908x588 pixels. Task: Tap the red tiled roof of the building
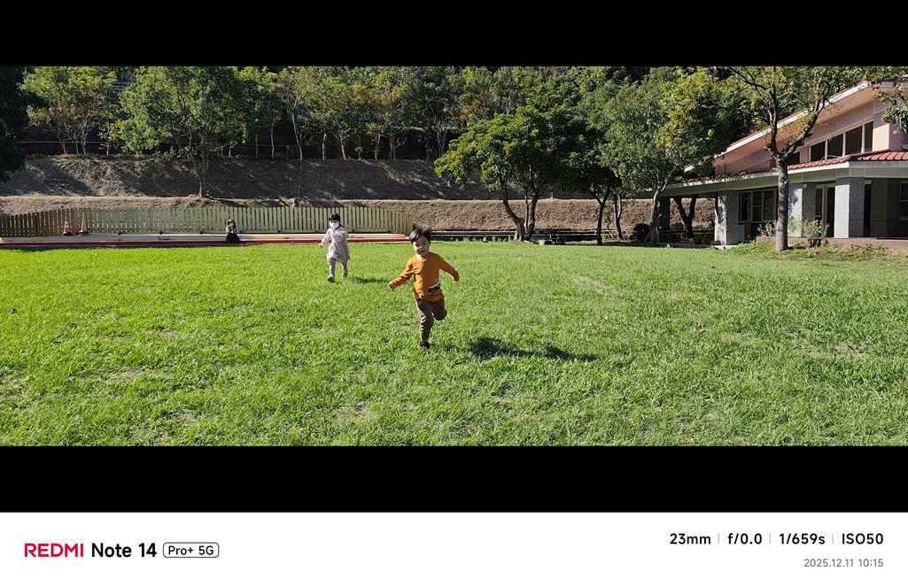pos(847,159)
